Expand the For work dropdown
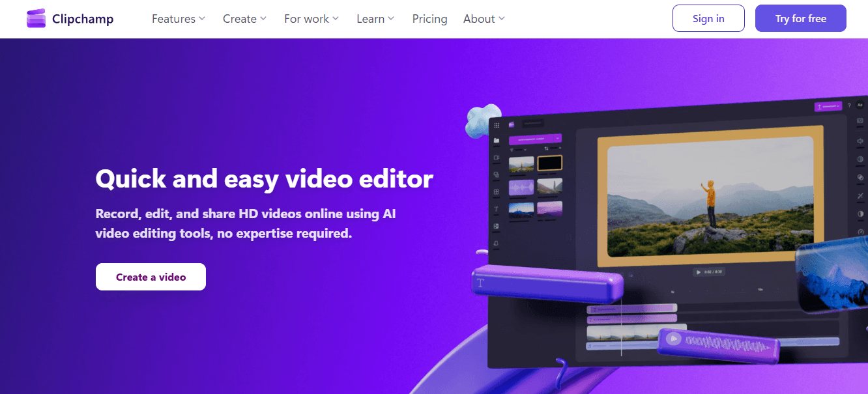The height and width of the screenshot is (394, 868). (311, 19)
